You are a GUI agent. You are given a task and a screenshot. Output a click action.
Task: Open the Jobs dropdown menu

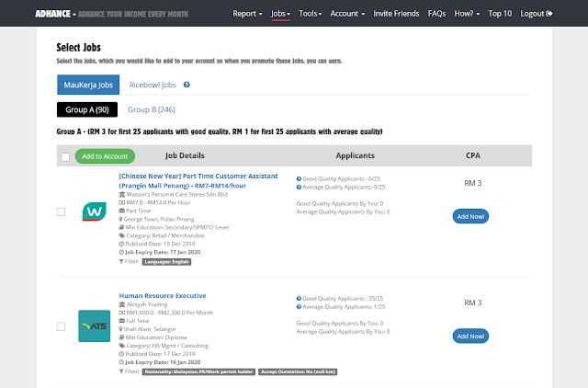(x=280, y=14)
